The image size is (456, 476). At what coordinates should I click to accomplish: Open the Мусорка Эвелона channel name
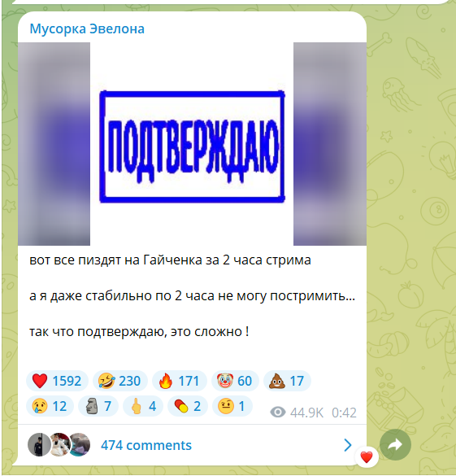coord(87,28)
